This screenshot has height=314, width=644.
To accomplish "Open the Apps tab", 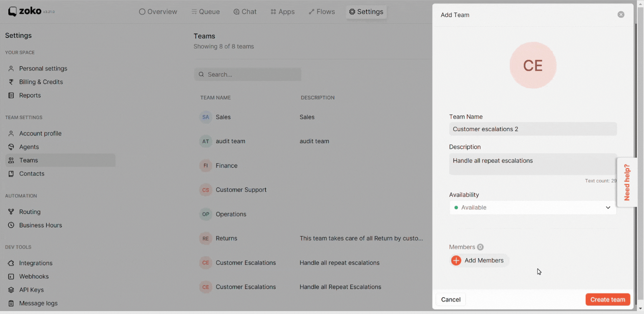I will [283, 12].
